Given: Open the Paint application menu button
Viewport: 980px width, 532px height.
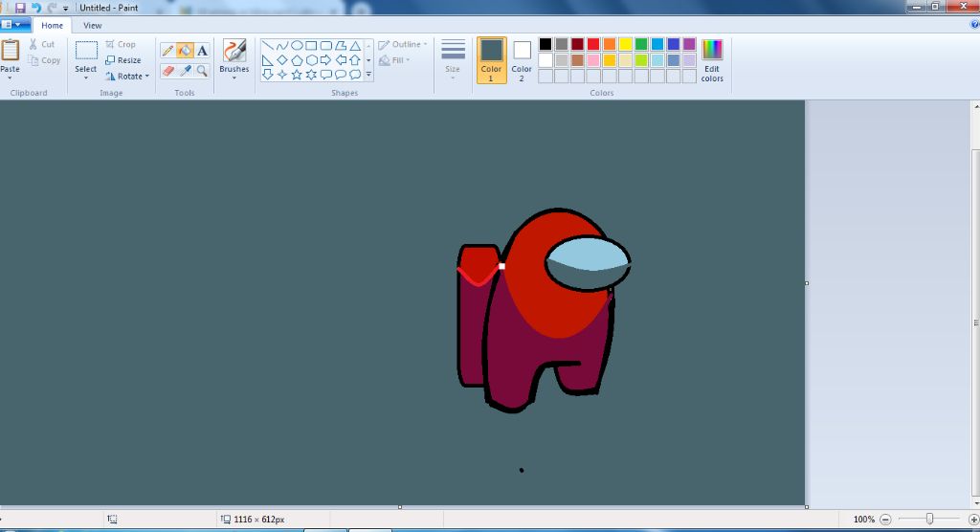Looking at the screenshot, I should point(15,25).
